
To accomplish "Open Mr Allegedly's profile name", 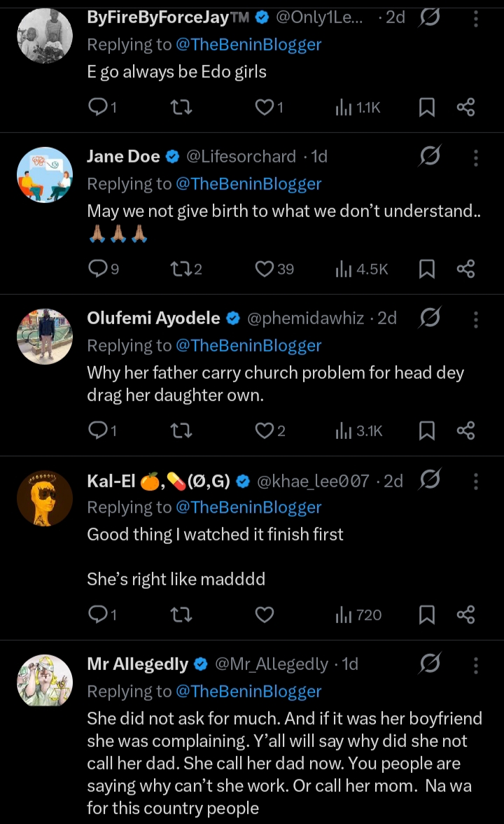I will 137,664.
